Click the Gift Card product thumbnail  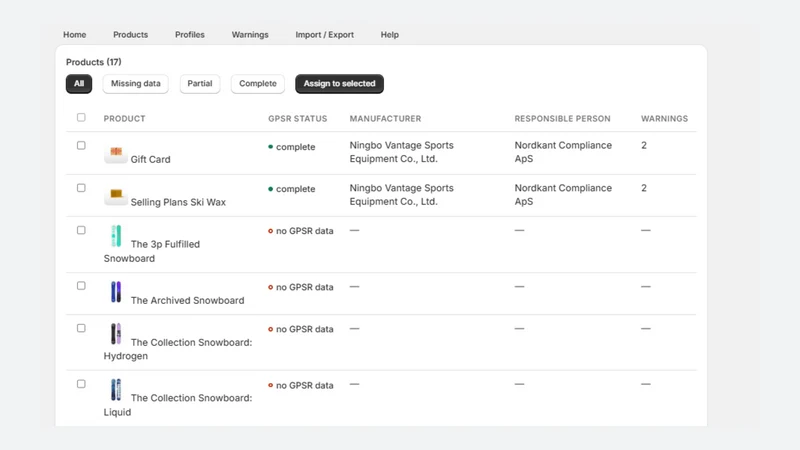[x=116, y=152]
